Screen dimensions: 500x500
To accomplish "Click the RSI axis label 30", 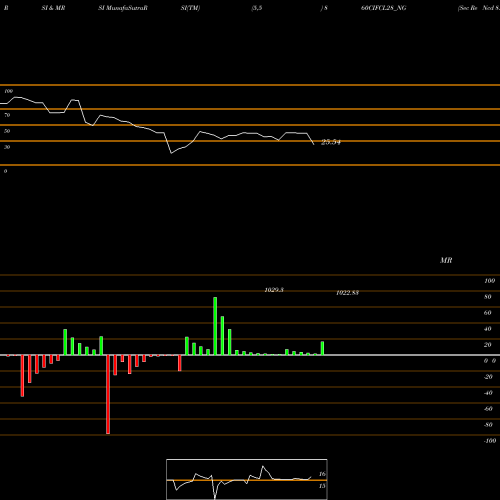I will 7,147.
